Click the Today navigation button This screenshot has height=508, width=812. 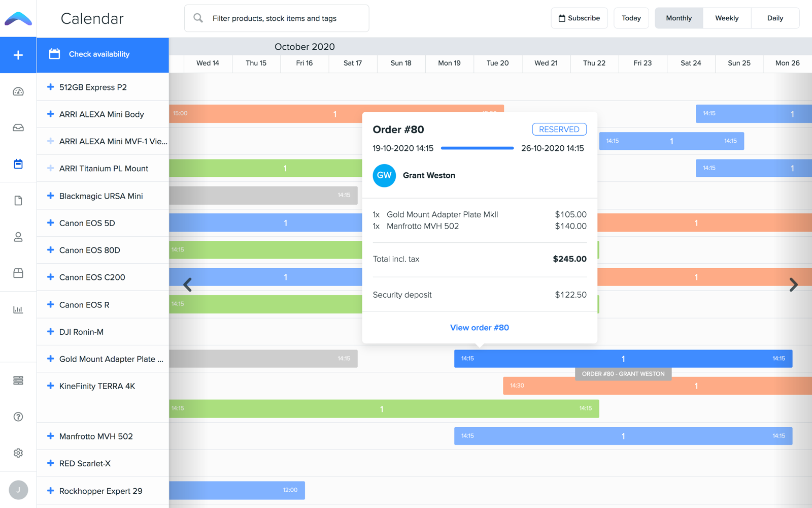click(631, 18)
